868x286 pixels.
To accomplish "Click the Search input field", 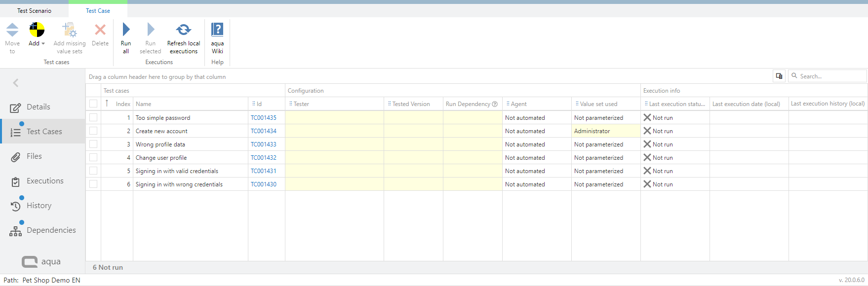I will tap(830, 76).
